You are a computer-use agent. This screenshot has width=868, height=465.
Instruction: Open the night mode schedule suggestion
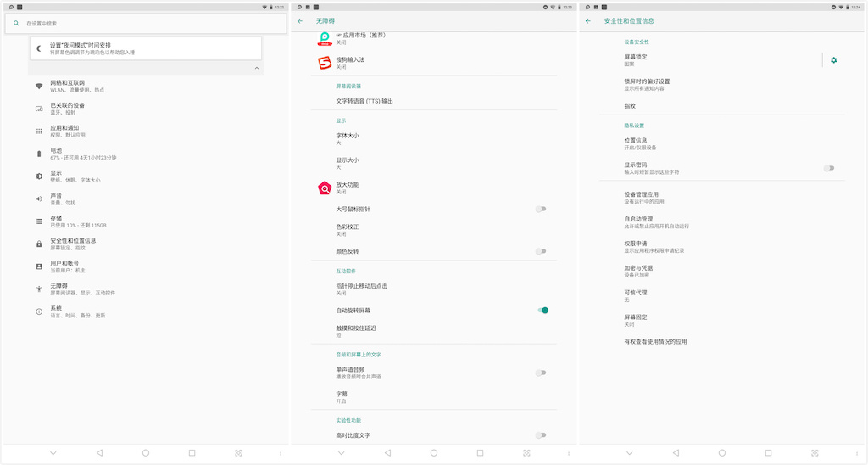[x=145, y=48]
